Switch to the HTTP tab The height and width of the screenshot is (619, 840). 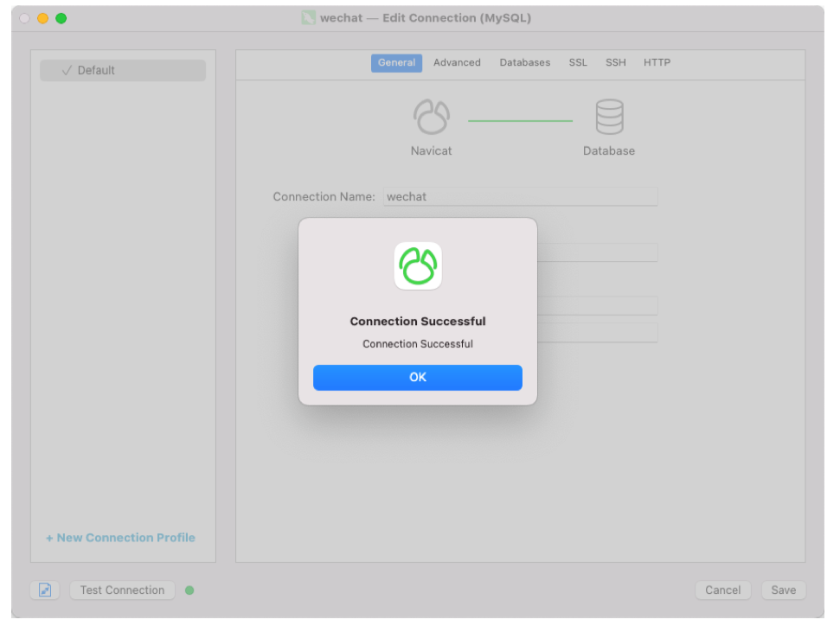pos(657,63)
